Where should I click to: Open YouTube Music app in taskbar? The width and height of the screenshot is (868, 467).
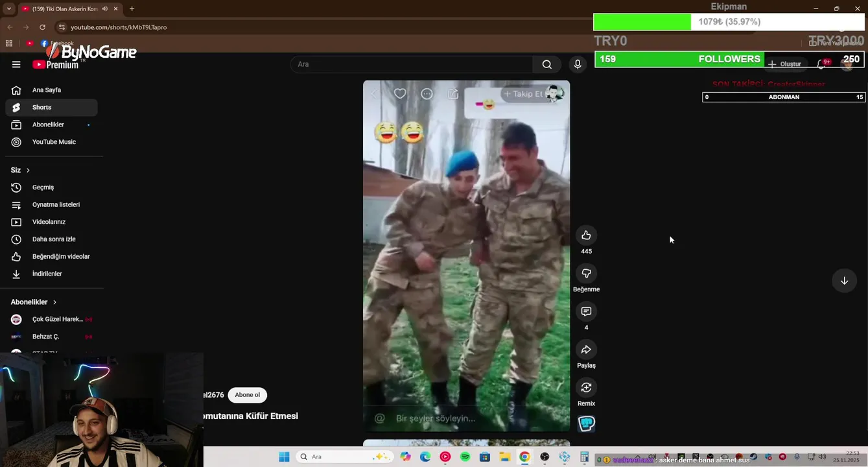[445, 457]
